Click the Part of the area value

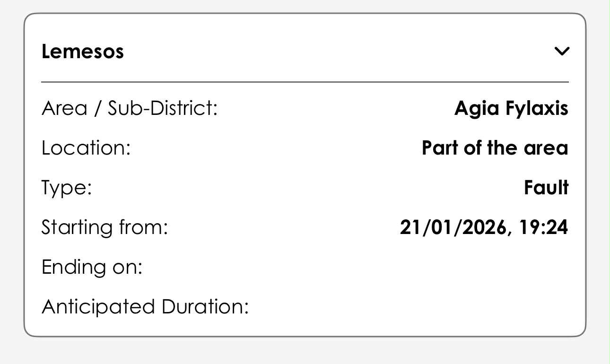click(495, 148)
